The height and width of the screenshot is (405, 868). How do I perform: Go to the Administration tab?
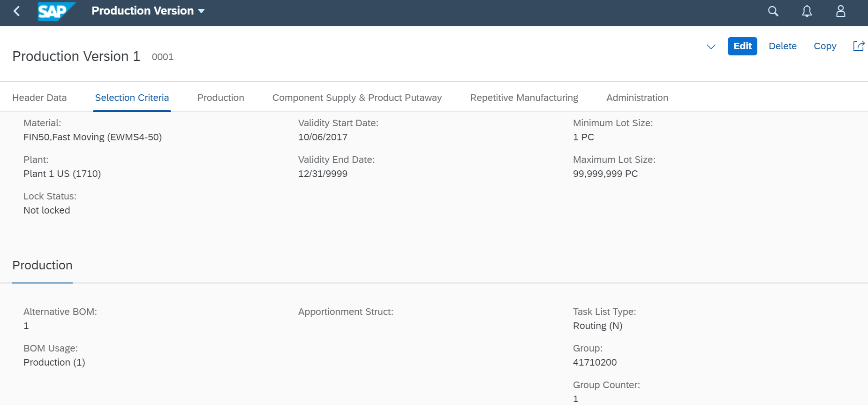tap(637, 98)
